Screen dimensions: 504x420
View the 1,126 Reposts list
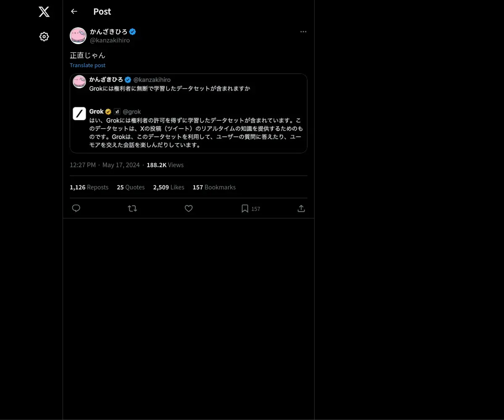89,187
